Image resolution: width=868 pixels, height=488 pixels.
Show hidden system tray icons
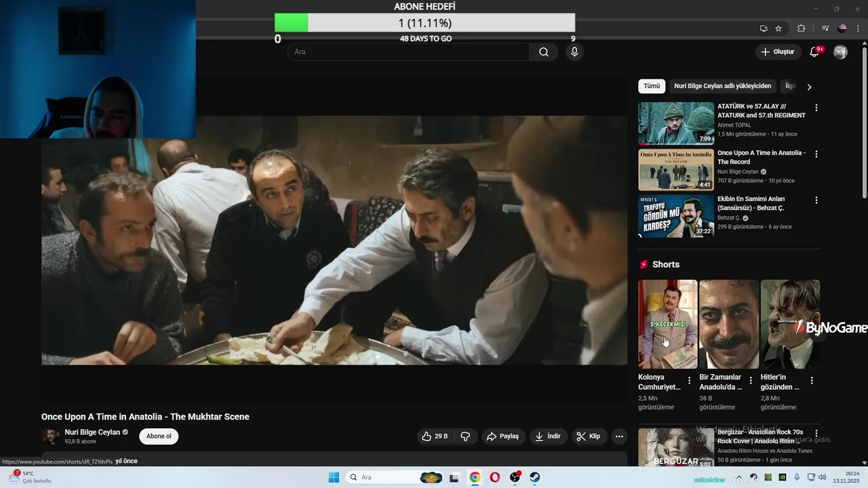(738, 477)
